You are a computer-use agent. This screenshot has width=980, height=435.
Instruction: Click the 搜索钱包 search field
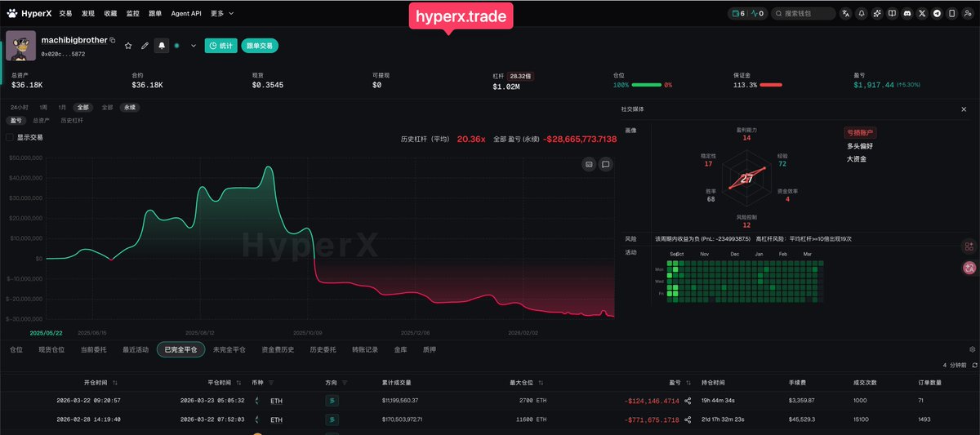804,14
